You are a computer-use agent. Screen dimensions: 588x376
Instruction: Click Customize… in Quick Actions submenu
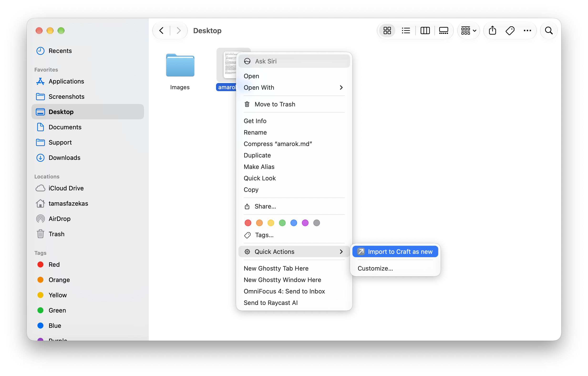coord(375,268)
